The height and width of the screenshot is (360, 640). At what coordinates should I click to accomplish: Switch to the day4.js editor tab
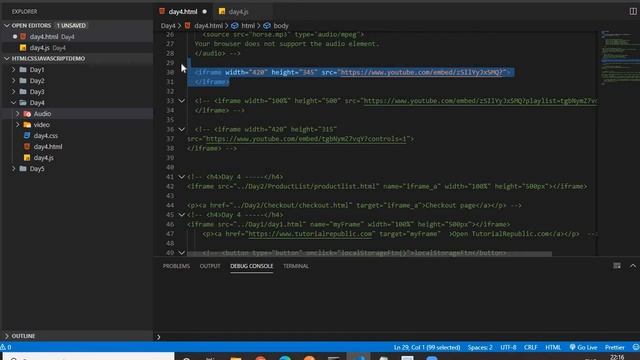pos(238,11)
